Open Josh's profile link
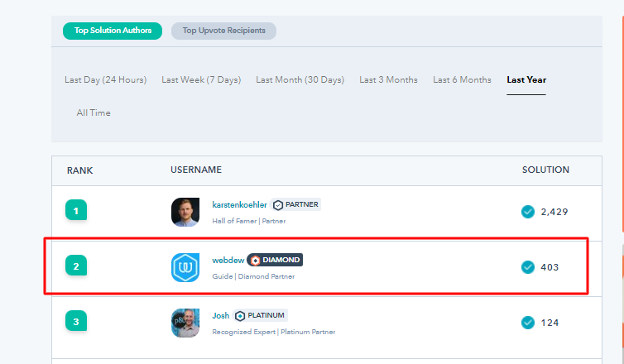Viewport: 624px width, 364px height. pos(220,315)
